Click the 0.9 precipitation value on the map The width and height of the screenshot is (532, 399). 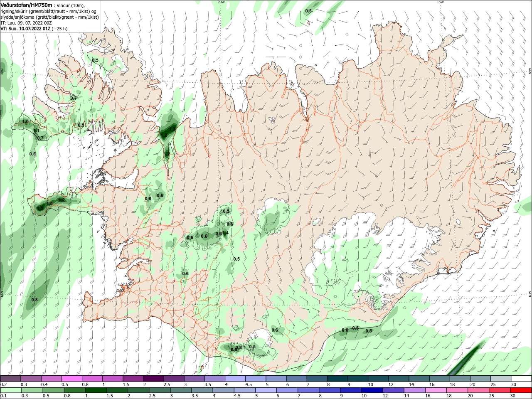coord(234,350)
